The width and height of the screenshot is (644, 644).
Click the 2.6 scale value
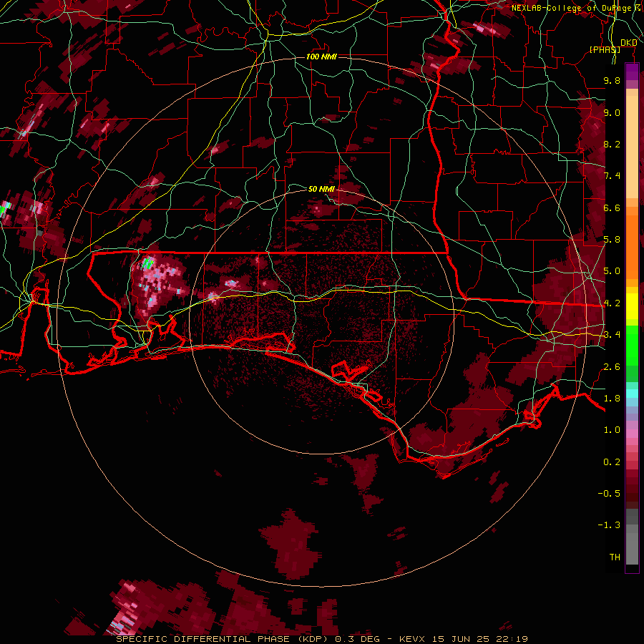[612, 367]
